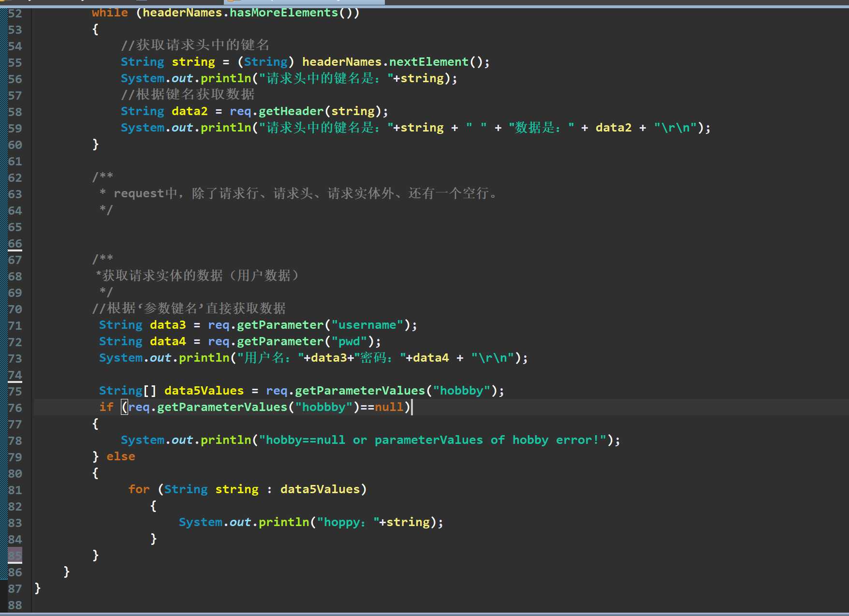This screenshot has width=849, height=616.
Task: Click the '*/' comment end on line 64
Action: [106, 209]
